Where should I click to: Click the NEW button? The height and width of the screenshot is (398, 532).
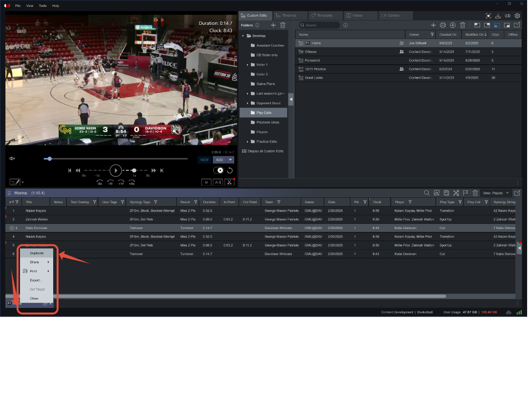(204, 160)
